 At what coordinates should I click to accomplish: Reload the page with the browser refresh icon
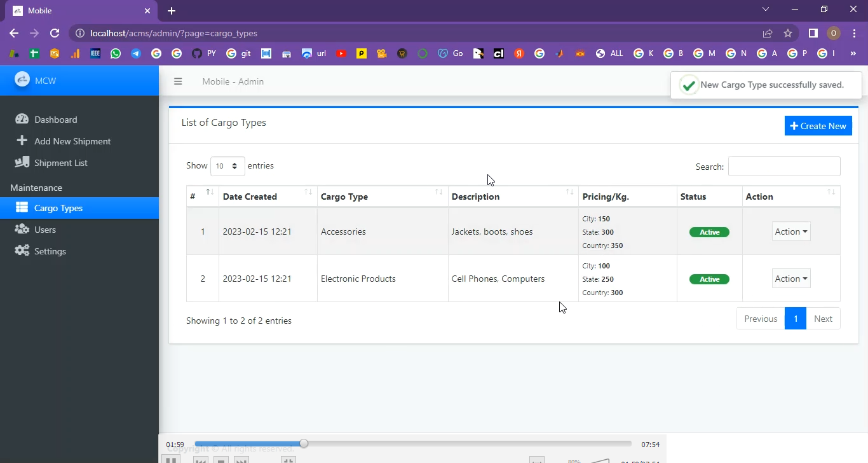tap(55, 33)
